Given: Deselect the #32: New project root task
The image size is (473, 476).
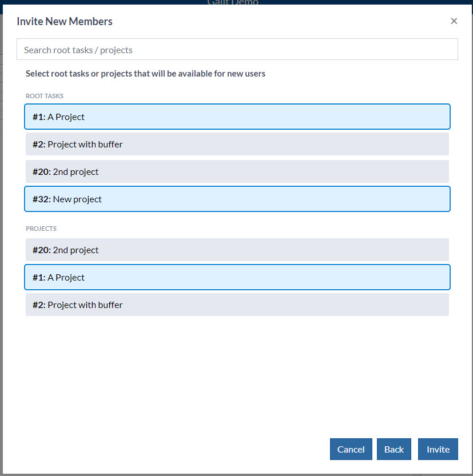Looking at the screenshot, I should 237,199.
